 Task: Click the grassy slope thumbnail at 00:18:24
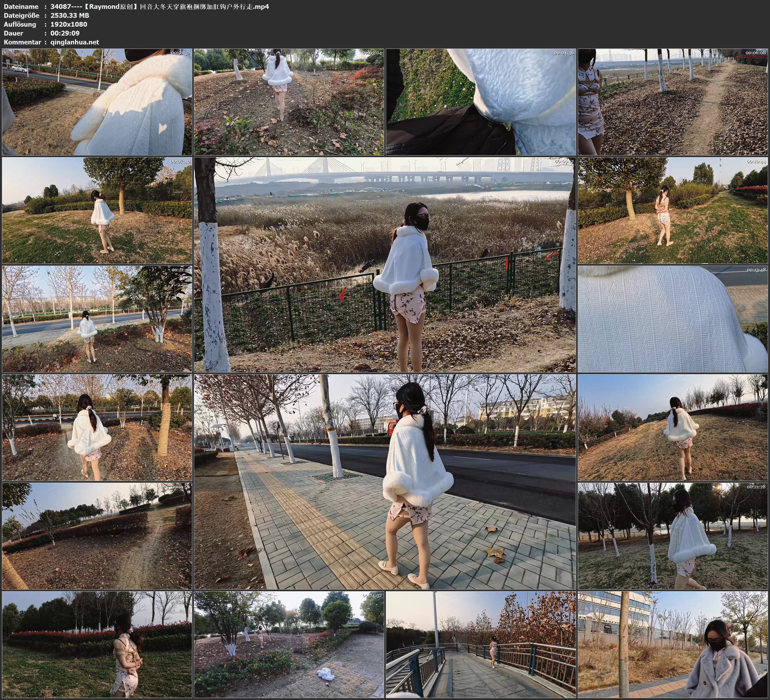[673, 427]
